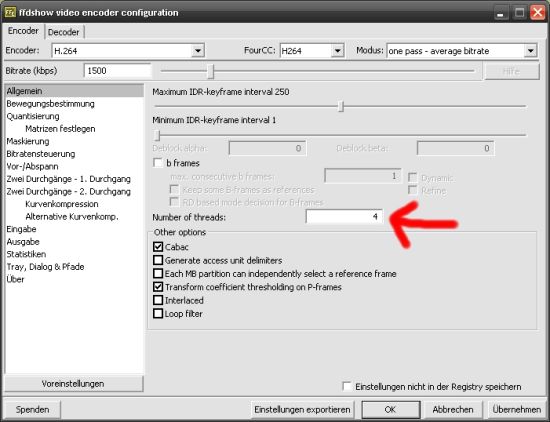The height and width of the screenshot is (422, 550).
Task: Enable the Loop filter checkbox
Action: pos(158,314)
